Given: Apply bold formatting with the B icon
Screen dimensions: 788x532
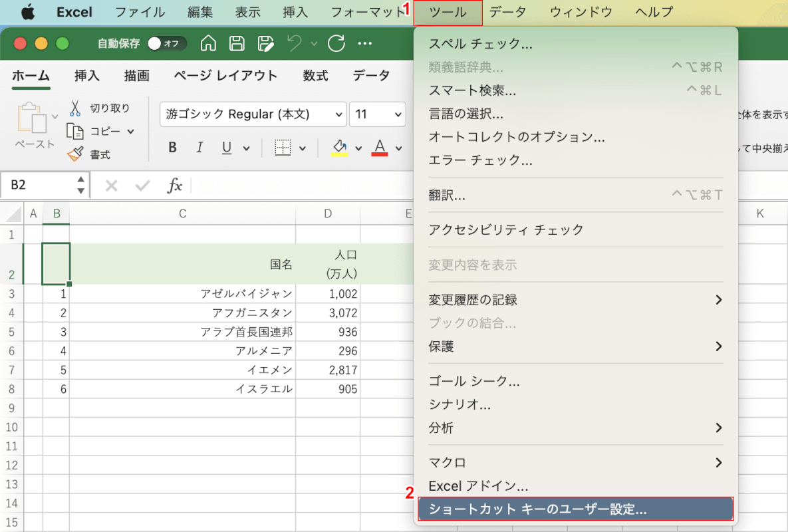Looking at the screenshot, I should pyautogui.click(x=172, y=148).
